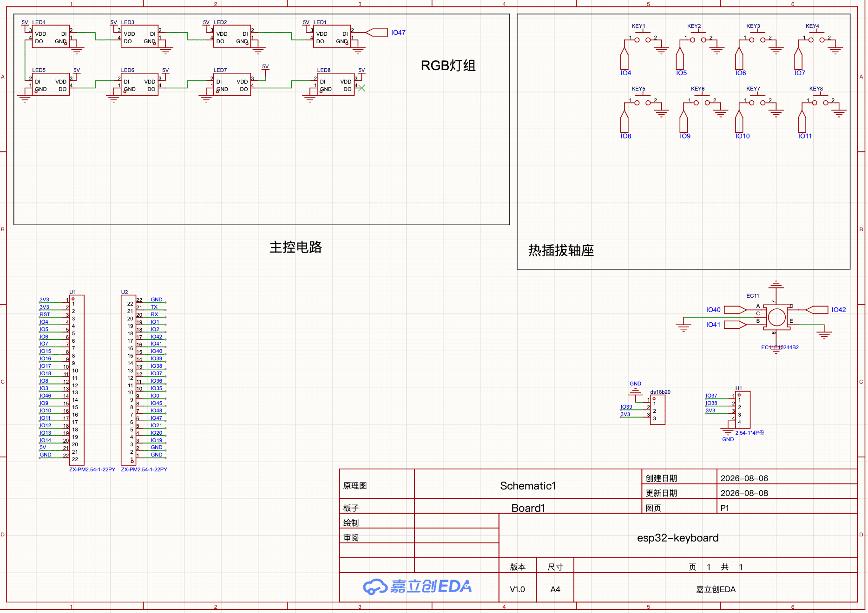Click the '2.54-1*4P母' value under H1
The width and height of the screenshot is (868, 613).
pos(750,433)
